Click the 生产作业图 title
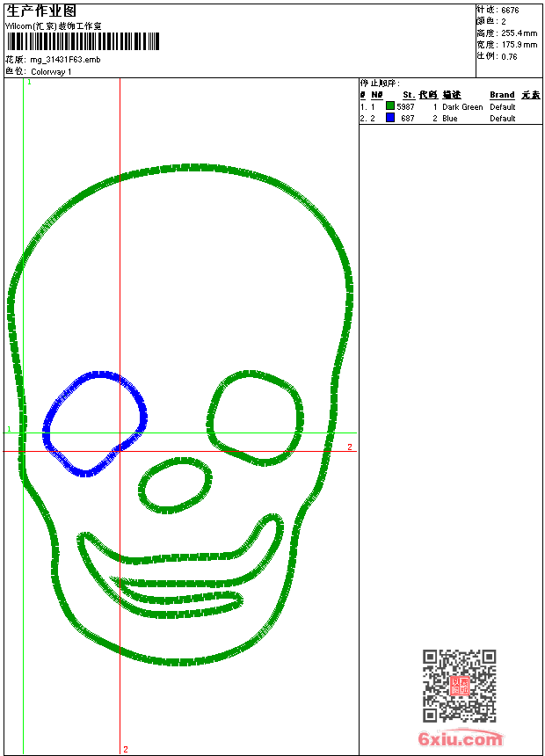The image size is (545, 756). 41,11
